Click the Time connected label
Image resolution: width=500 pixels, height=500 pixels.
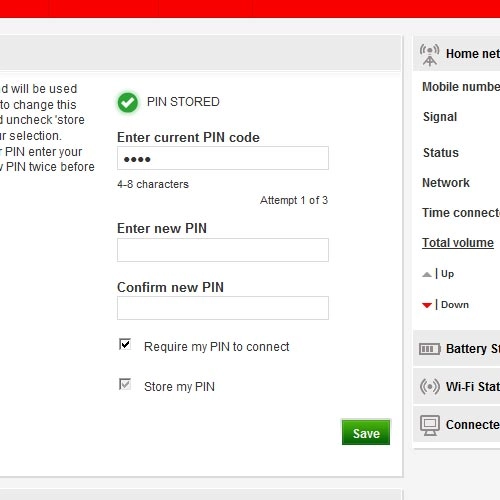coord(461,213)
